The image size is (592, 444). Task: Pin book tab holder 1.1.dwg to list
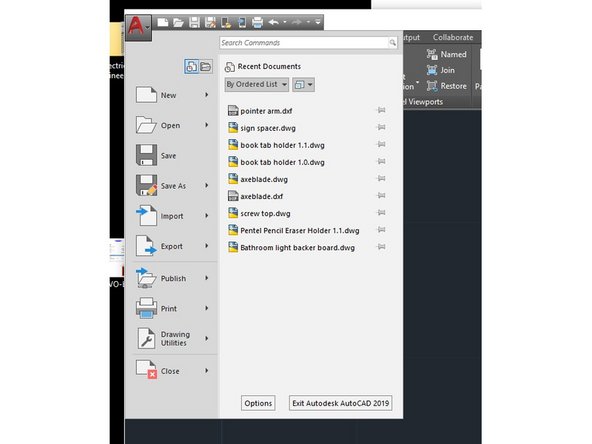click(x=381, y=144)
